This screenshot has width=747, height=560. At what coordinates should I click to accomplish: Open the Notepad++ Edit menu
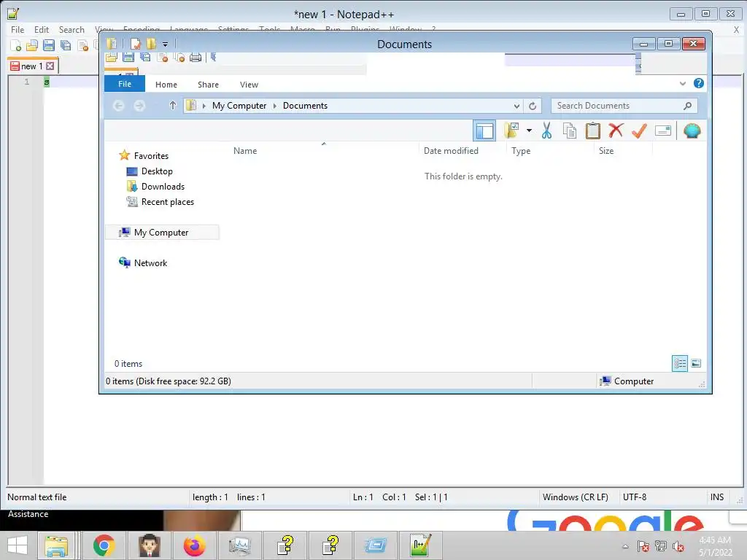42,29
